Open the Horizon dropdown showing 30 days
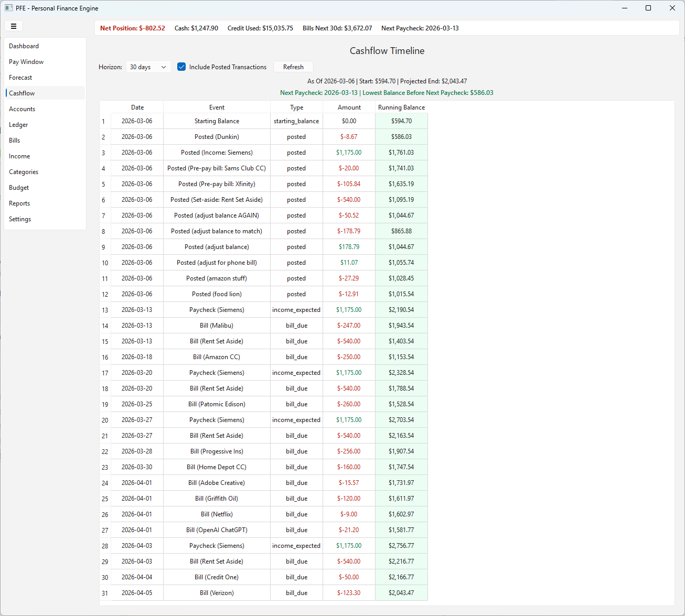685x616 pixels. coord(147,67)
